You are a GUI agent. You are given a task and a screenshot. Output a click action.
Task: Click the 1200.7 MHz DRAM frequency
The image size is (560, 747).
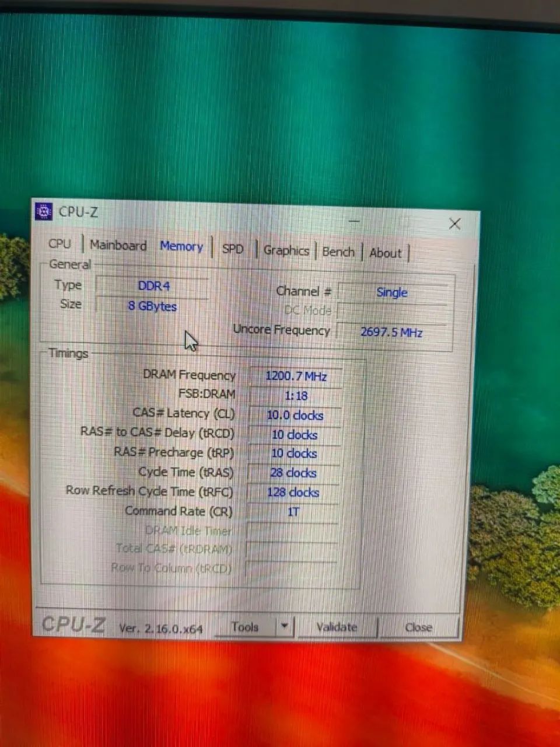296,376
